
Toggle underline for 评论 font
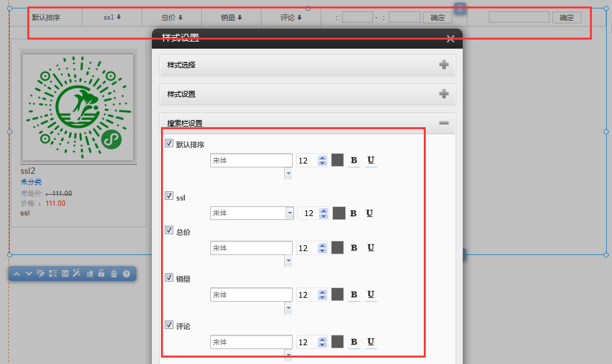click(371, 342)
